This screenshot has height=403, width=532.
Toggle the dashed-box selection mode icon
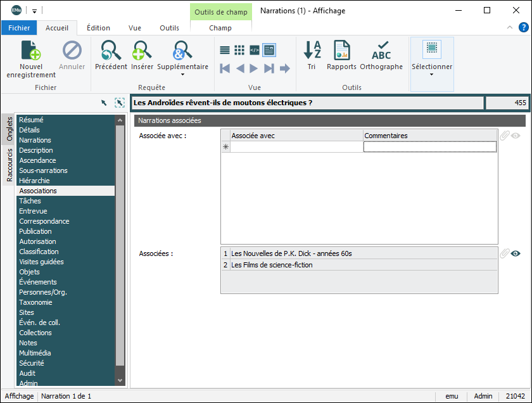pyautogui.click(x=119, y=103)
